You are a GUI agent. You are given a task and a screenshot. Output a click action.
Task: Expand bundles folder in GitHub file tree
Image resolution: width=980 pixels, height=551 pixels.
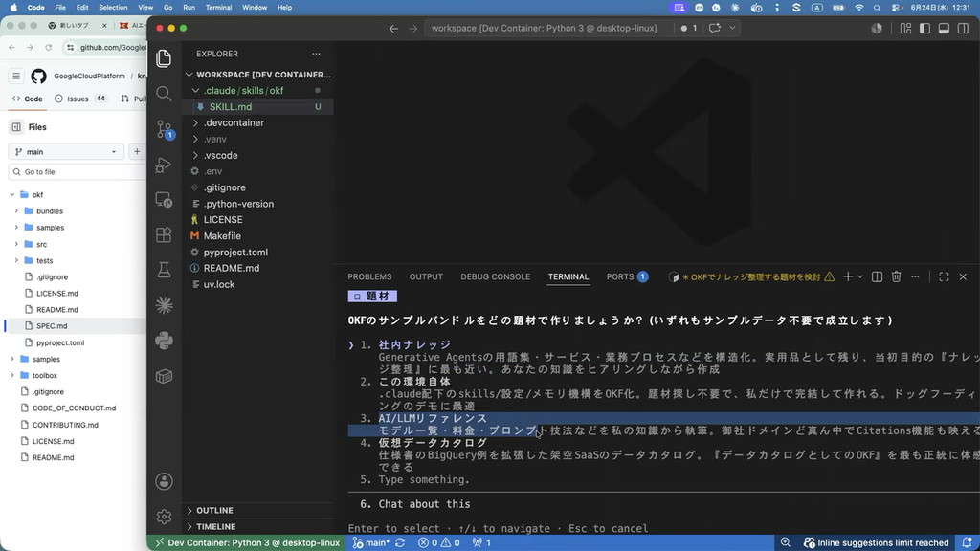pos(16,211)
